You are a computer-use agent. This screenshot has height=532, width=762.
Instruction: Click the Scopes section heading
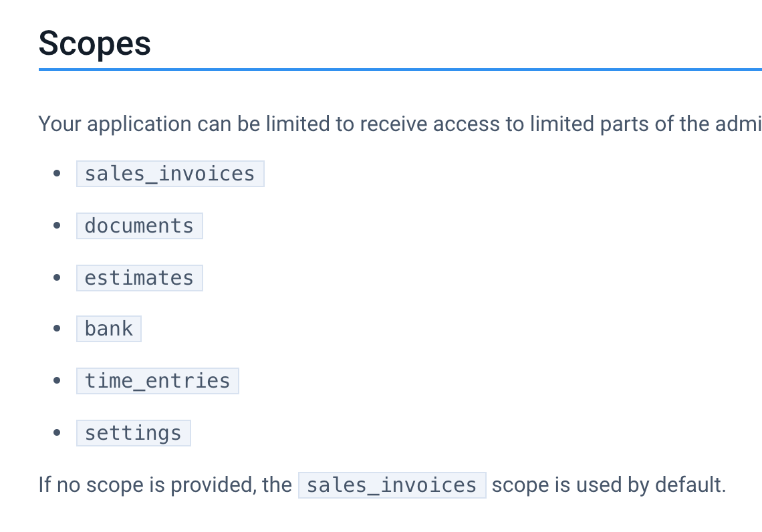click(x=95, y=43)
